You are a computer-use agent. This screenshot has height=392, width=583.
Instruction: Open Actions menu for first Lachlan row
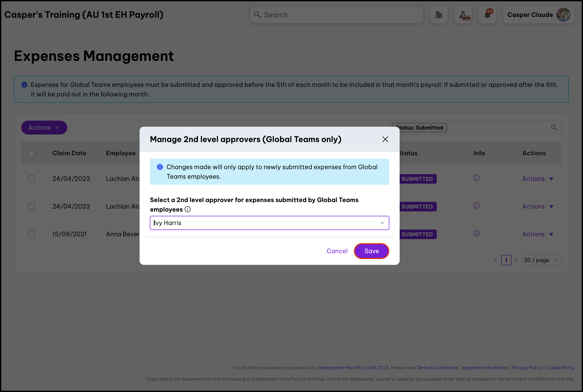coord(537,179)
